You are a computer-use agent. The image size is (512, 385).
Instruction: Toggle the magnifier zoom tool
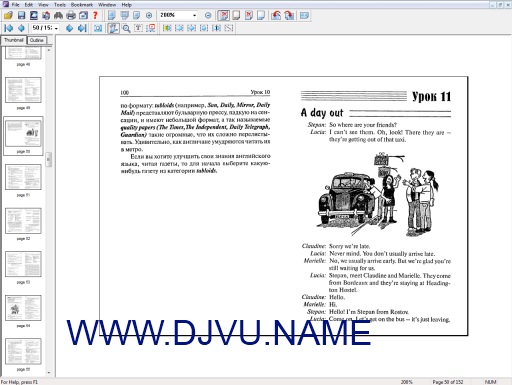[126, 28]
